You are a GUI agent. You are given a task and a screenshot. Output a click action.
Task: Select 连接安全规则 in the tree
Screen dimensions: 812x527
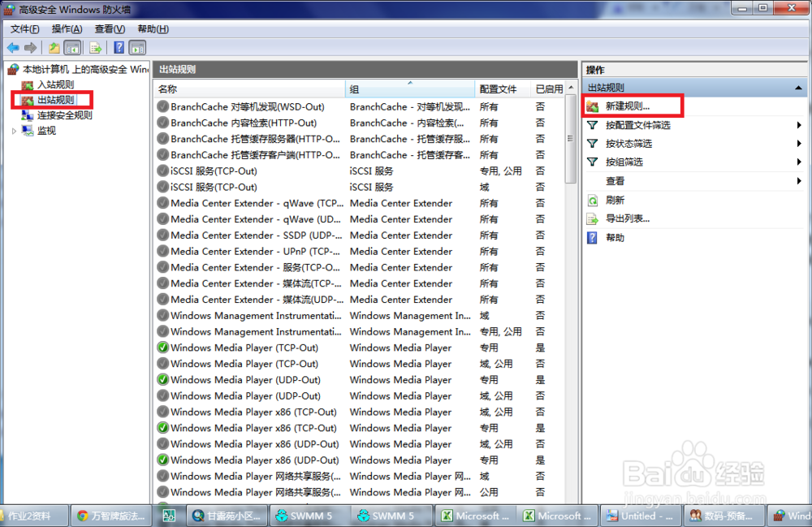[x=65, y=115]
